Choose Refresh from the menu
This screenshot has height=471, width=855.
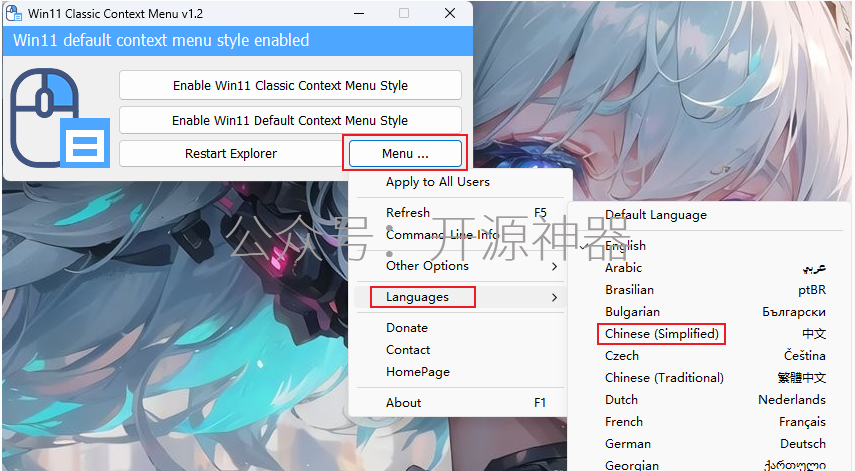[x=460, y=213]
